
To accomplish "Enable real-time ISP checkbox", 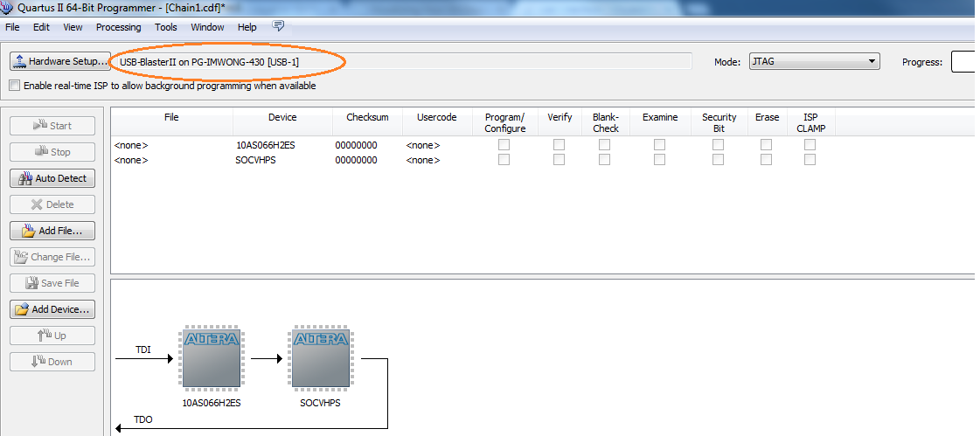I will pos(14,87).
